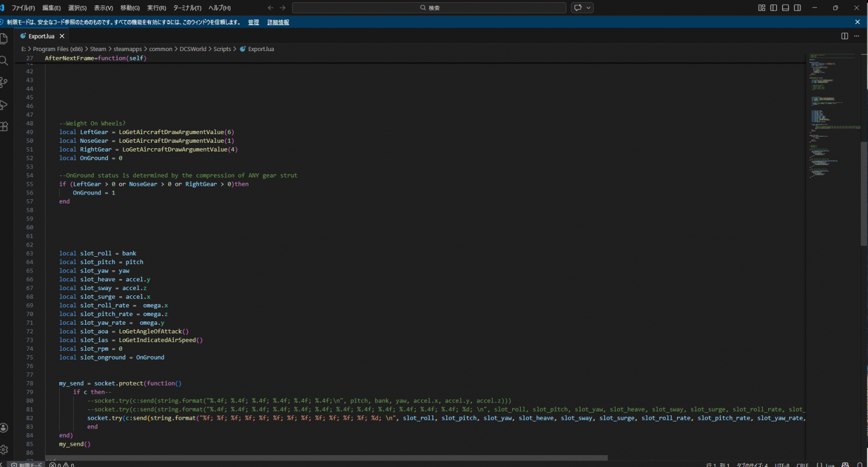Click the 詳細情報 link in banner
The width and height of the screenshot is (868, 467).
click(x=278, y=22)
